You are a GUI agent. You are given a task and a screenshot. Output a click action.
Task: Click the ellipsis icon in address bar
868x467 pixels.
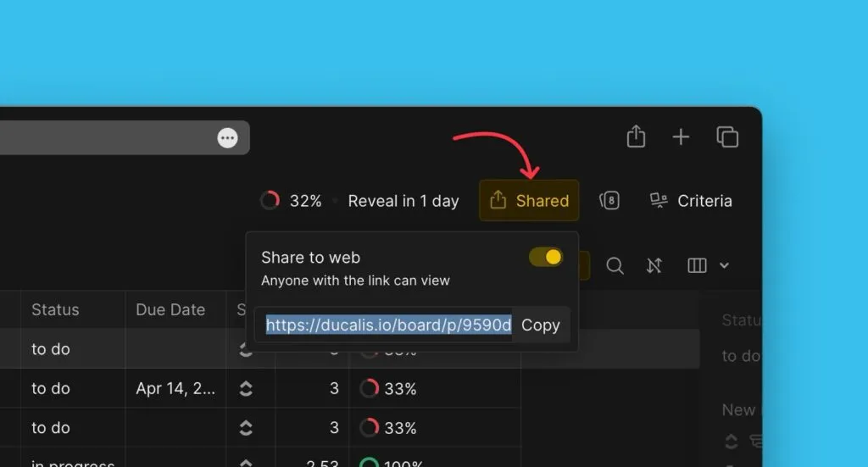pyautogui.click(x=227, y=138)
